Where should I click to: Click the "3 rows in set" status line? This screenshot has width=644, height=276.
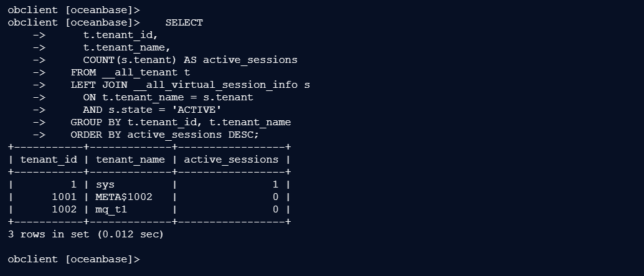[85, 234]
